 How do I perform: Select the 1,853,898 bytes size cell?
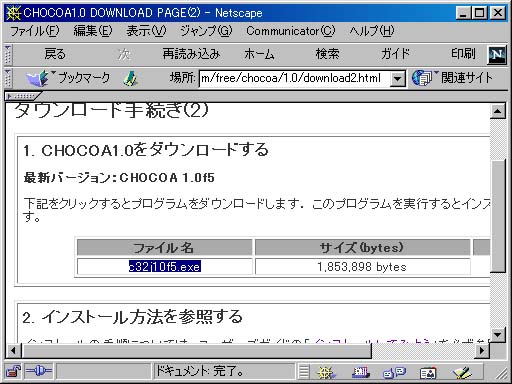pos(362,267)
